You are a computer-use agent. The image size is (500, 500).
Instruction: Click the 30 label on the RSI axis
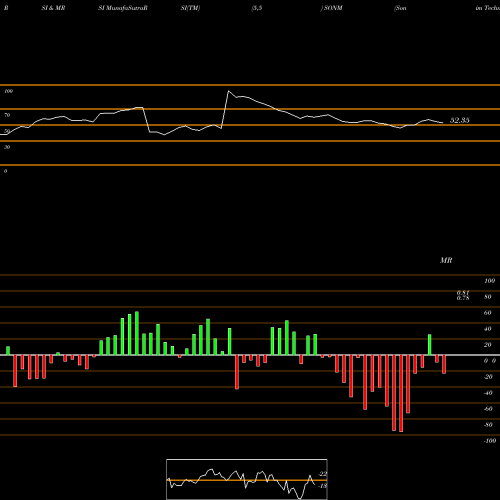[7, 147]
